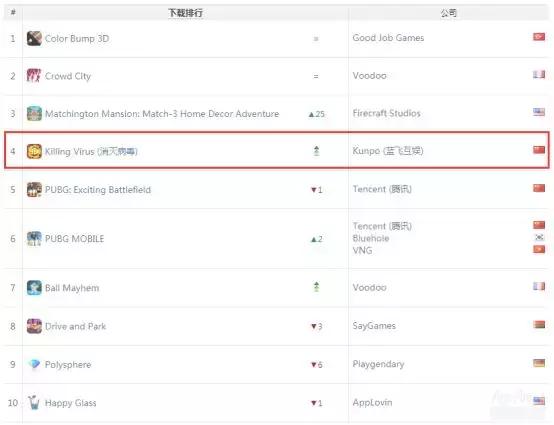Image resolution: width=554 pixels, height=425 pixels.
Task: Select rank number 1 cell
Action: (x=13, y=38)
